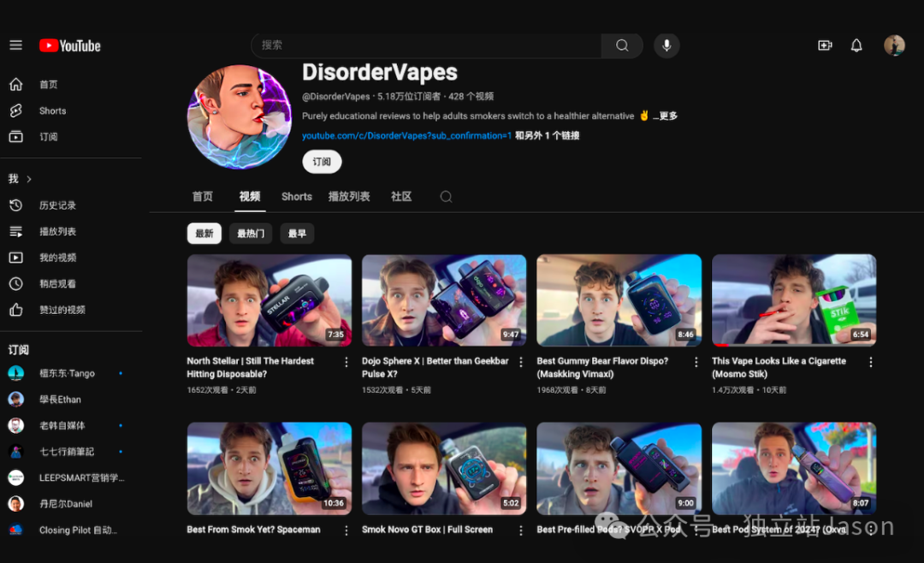Open title 'Best From Smok Yet? Spaceman'
The image size is (924, 563).
point(253,530)
